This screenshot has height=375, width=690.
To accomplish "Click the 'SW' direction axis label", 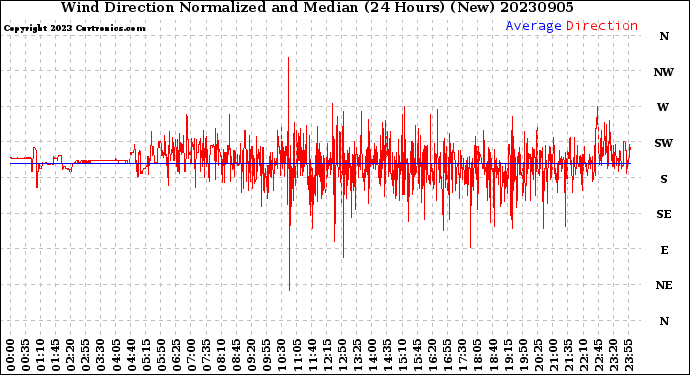I will point(664,143).
